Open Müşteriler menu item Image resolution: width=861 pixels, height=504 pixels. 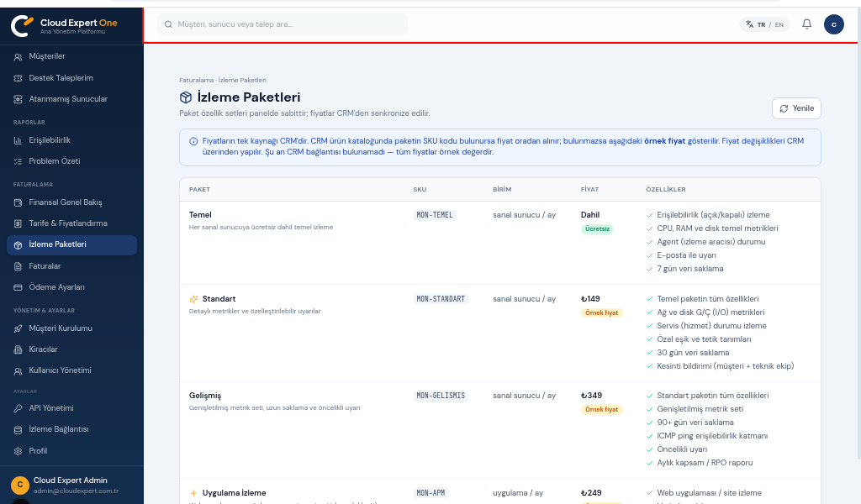[x=72, y=56]
